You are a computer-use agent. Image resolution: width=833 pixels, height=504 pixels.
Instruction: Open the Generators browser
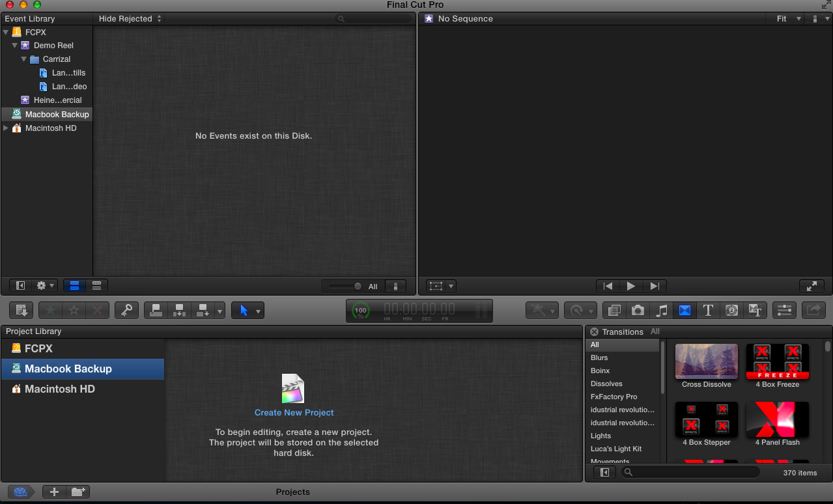[x=731, y=311]
